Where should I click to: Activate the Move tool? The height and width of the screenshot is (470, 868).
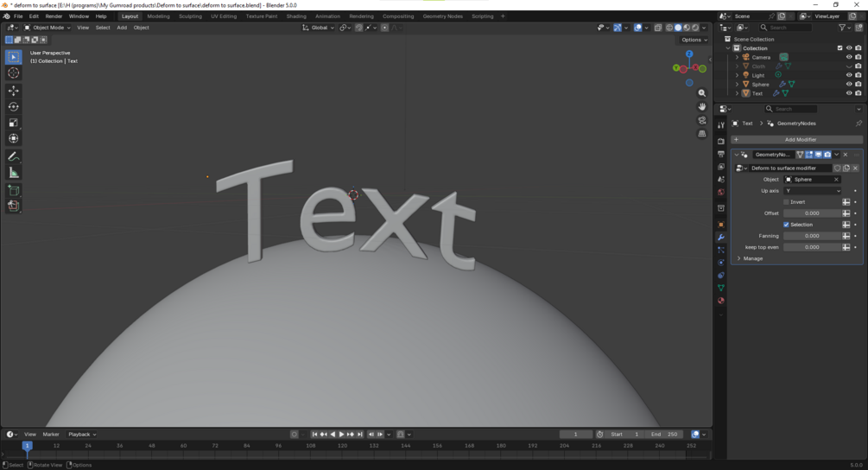click(x=14, y=90)
